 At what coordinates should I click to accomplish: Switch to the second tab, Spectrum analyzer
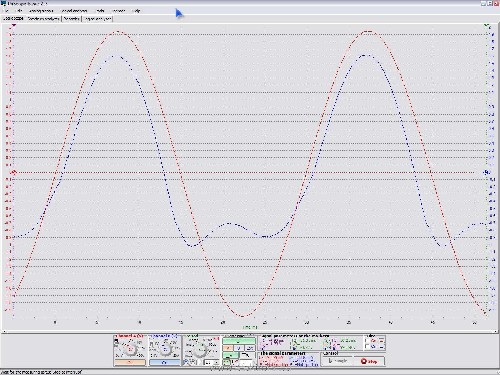[x=44, y=19]
